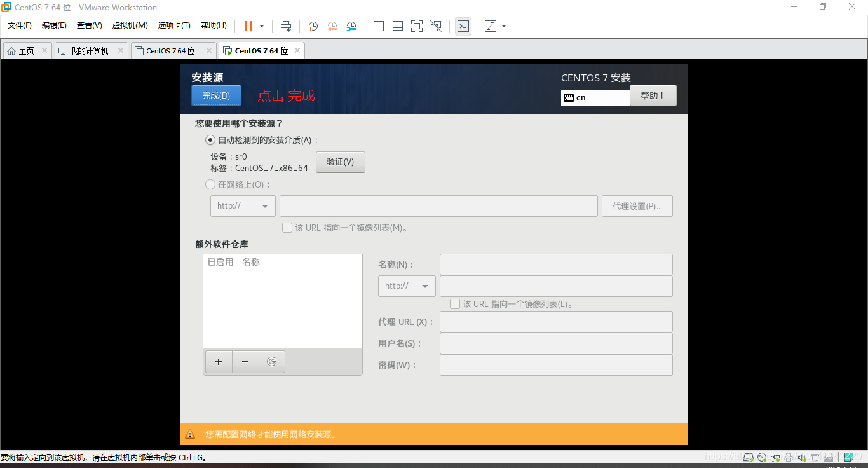Image resolution: width=868 pixels, height=468 pixels.
Task: Click the 验证(V) button
Action: click(341, 162)
